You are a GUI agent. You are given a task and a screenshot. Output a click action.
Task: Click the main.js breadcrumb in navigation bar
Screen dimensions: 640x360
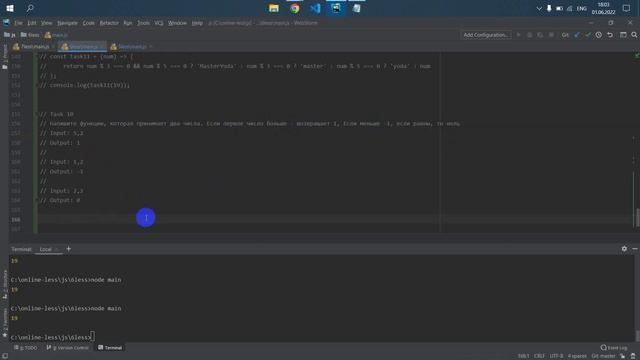[x=56, y=35]
